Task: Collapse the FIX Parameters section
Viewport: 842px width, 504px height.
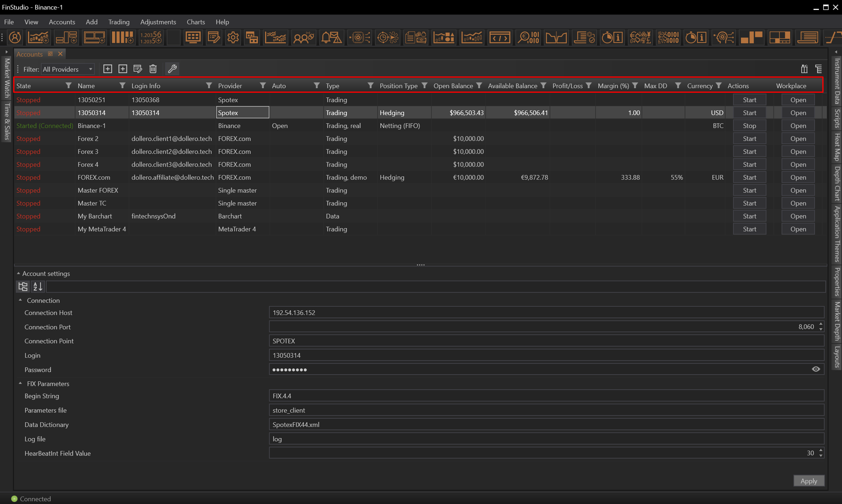Action: [x=20, y=383]
